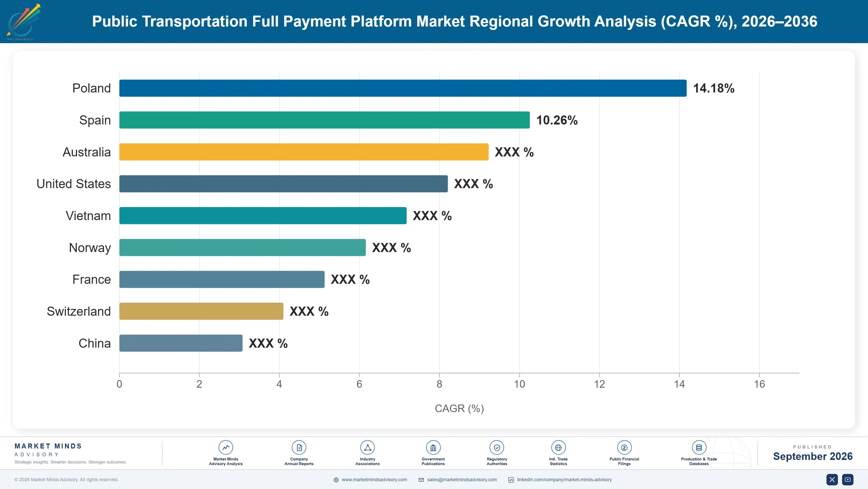This screenshot has height=489, width=868.
Task: Click the 14.18% value label
Action: 714,88
